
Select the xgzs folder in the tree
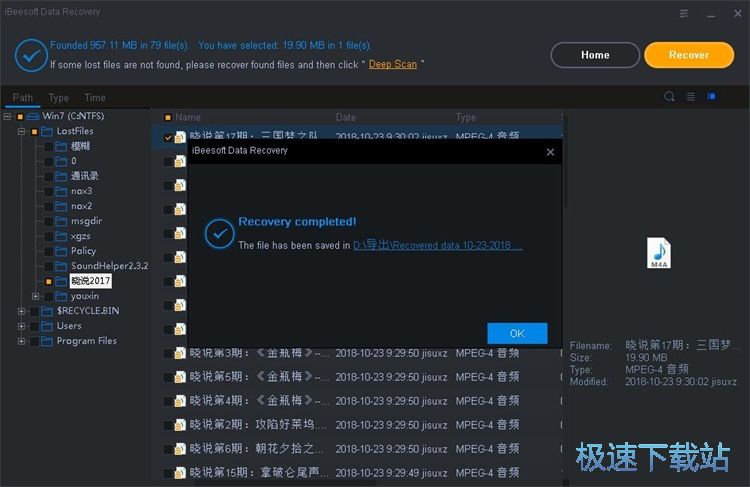tap(80, 236)
